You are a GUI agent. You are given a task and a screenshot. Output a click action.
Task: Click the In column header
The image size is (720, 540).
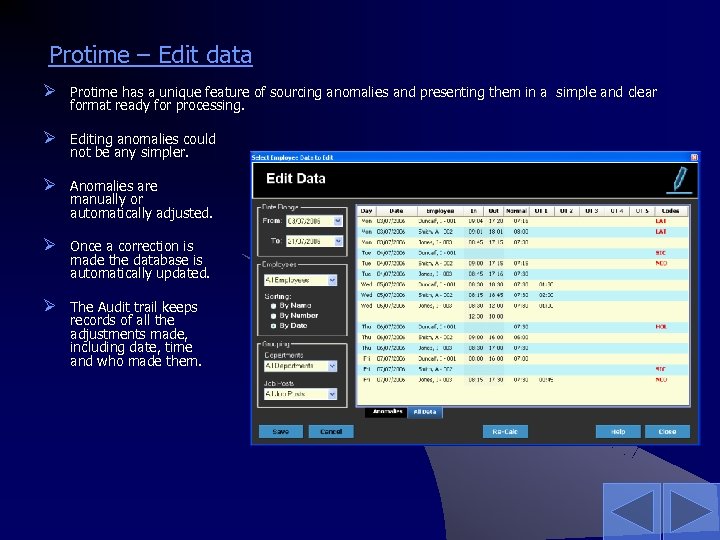(473, 211)
